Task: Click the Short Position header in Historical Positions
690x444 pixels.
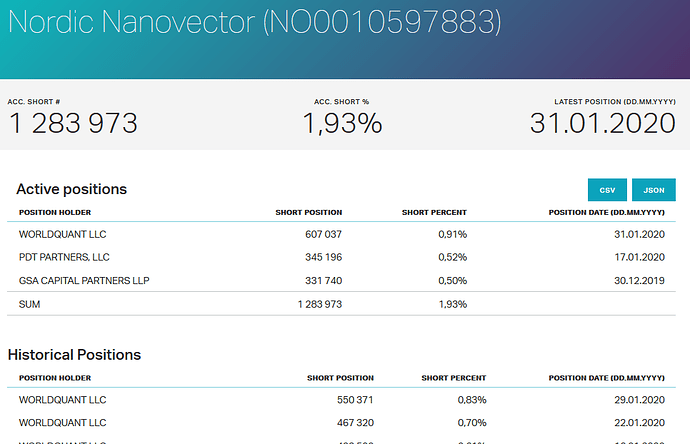Action: click(340, 378)
